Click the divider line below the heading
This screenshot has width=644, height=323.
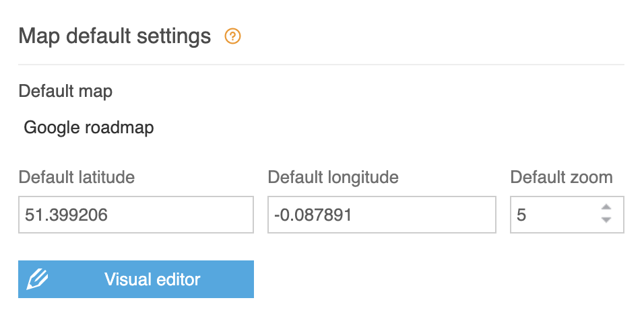(321, 65)
